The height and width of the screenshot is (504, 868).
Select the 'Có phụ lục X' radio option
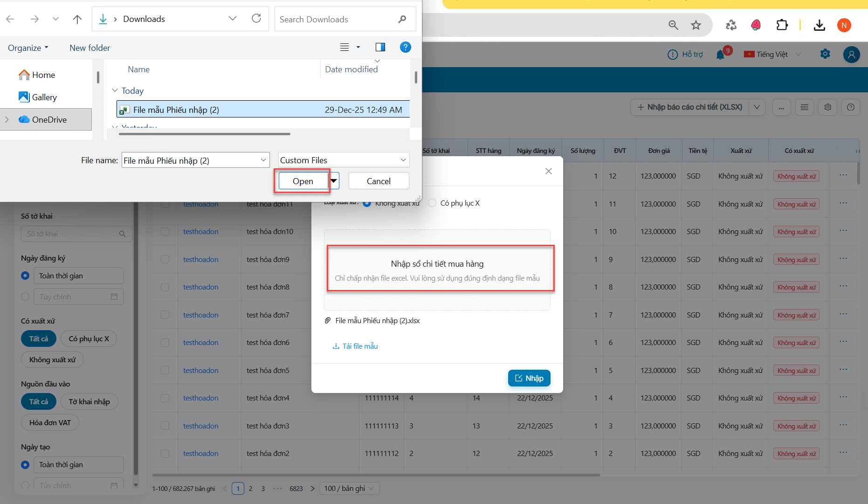(x=432, y=203)
